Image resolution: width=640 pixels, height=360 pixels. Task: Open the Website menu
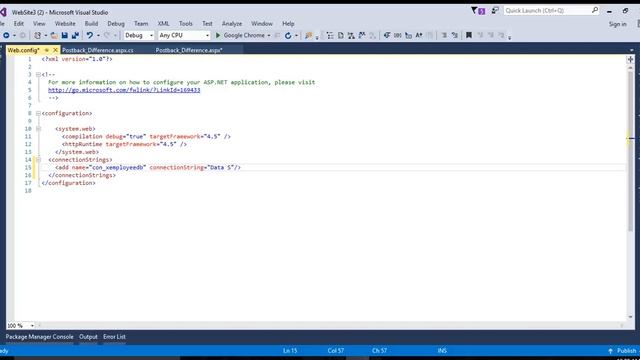(65, 24)
